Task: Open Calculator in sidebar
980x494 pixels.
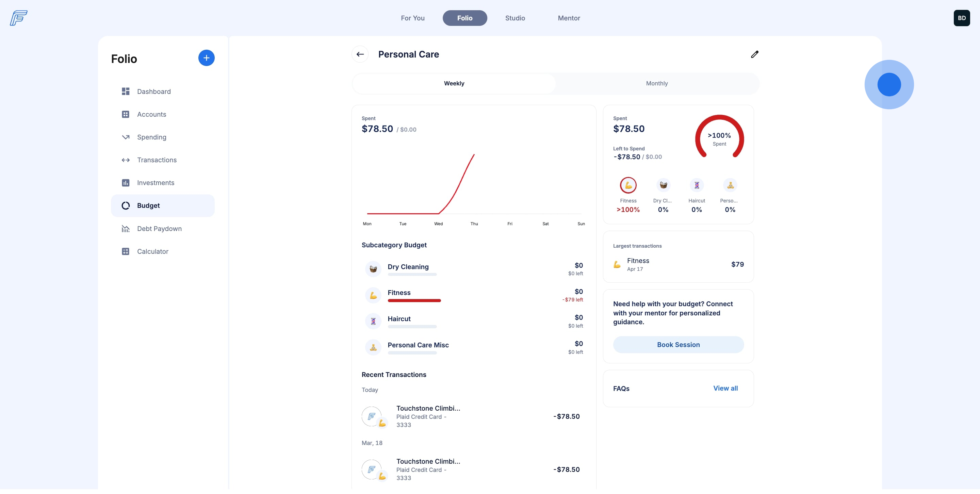Action: tap(152, 251)
